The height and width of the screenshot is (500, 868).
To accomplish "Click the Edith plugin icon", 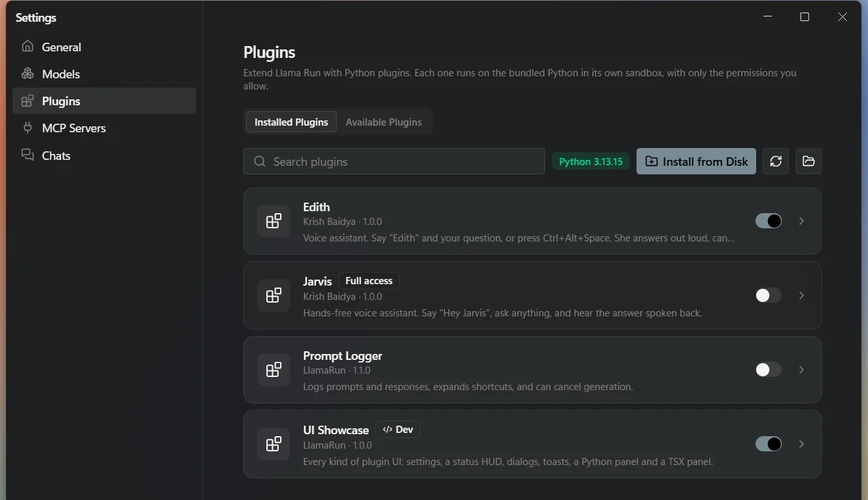I will (274, 221).
